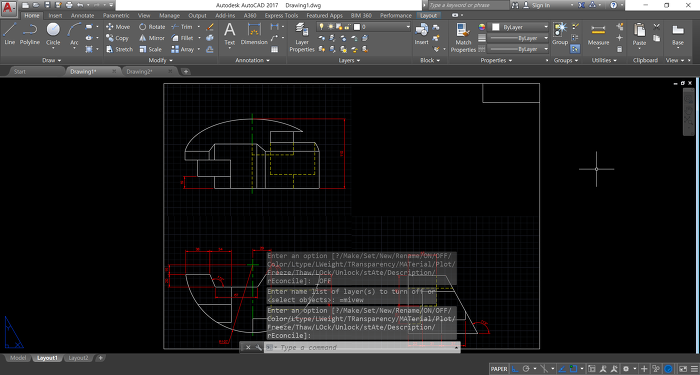Switch to the Layout2 tab

point(79,358)
